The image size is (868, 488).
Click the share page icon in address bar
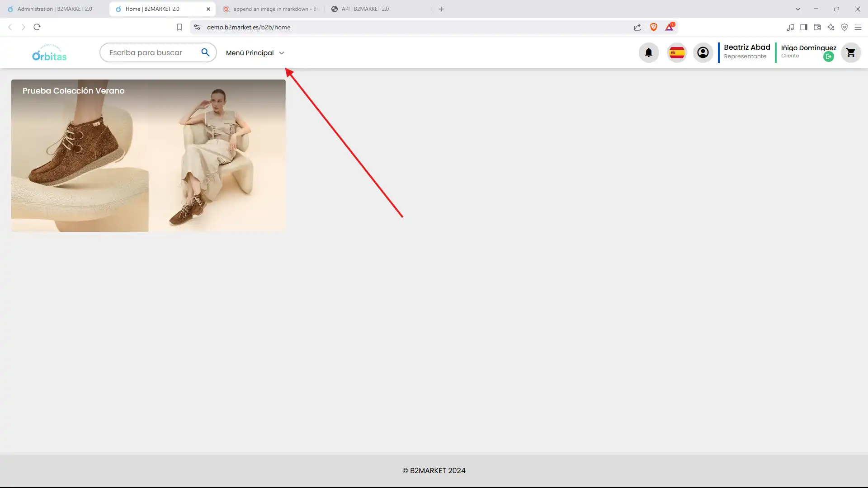tap(637, 27)
